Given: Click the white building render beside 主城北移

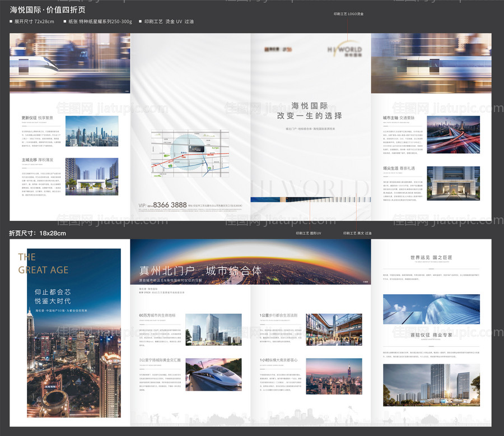Looking at the screenshot, I should (92, 177).
